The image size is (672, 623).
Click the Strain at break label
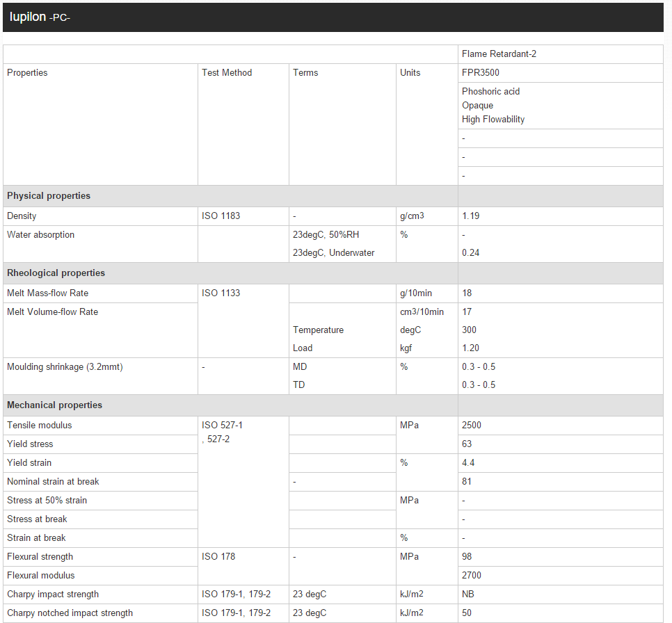(36, 538)
